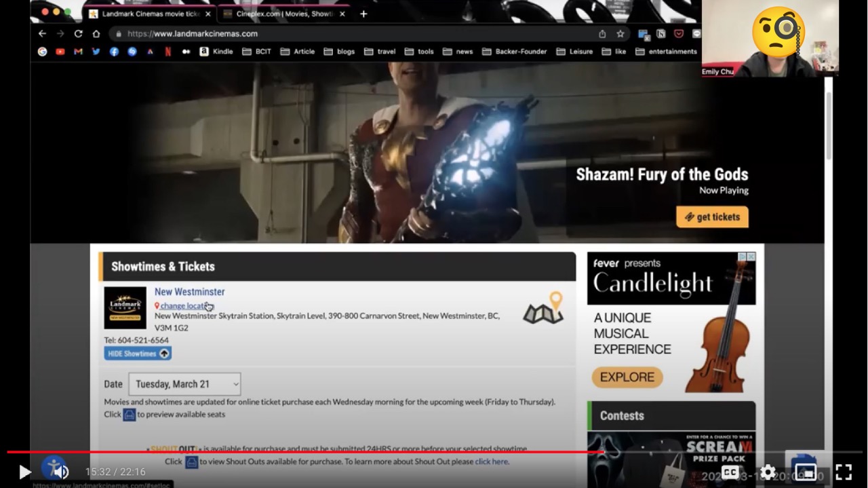Viewport: 868px width, 488px height.
Task: Open the Date dropdown showing Tuesday, March 21
Action: pyautogui.click(x=184, y=384)
